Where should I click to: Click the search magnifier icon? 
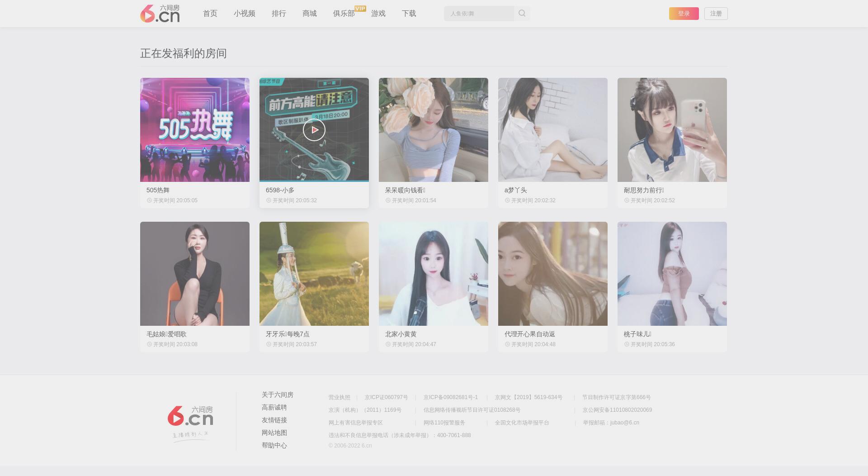tap(522, 14)
